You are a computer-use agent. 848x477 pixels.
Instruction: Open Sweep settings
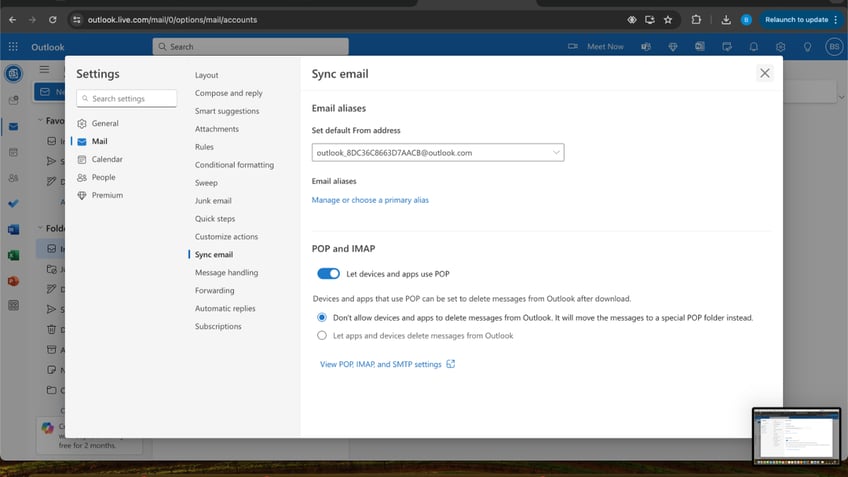tap(206, 183)
